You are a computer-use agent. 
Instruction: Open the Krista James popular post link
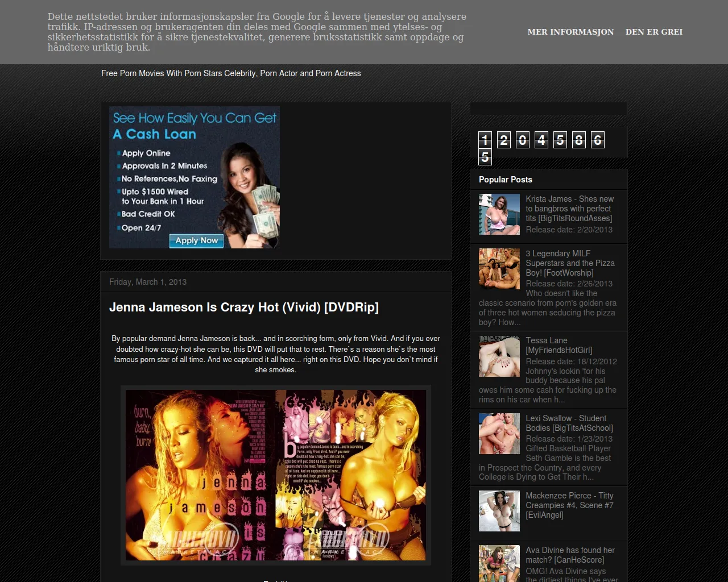[x=569, y=209]
